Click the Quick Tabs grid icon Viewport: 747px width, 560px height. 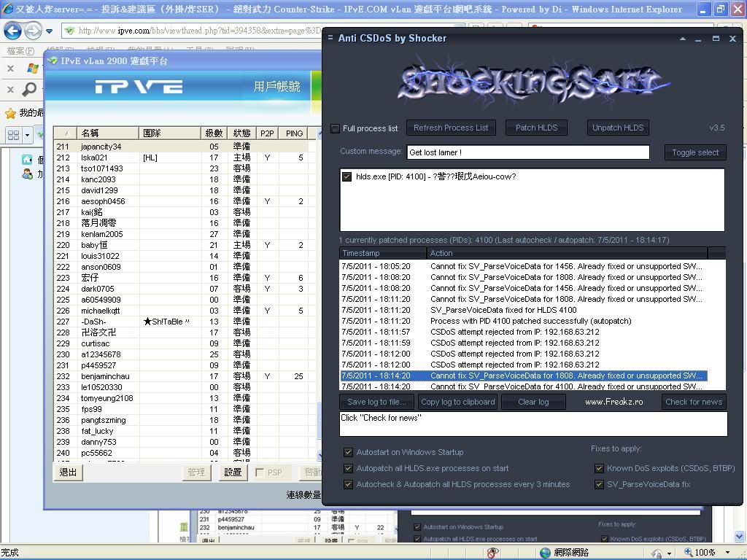[13, 135]
